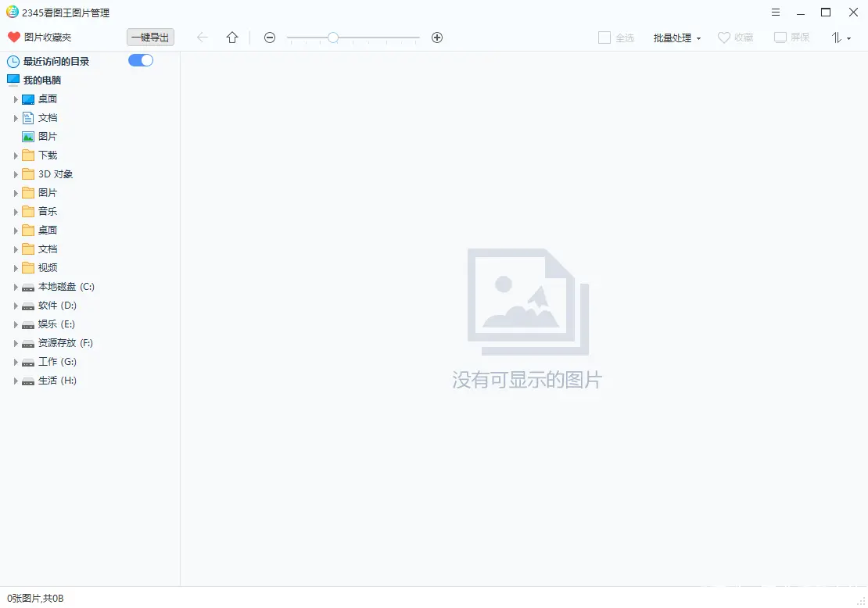Expand the 下载 folder in the sidebar

tap(16, 155)
